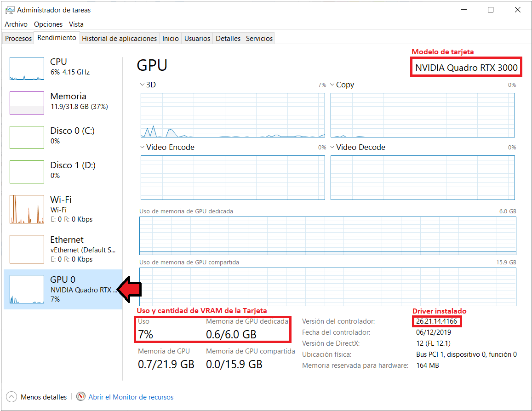Click the Copy engine usage graph
The height and width of the screenshot is (411, 532).
423,115
